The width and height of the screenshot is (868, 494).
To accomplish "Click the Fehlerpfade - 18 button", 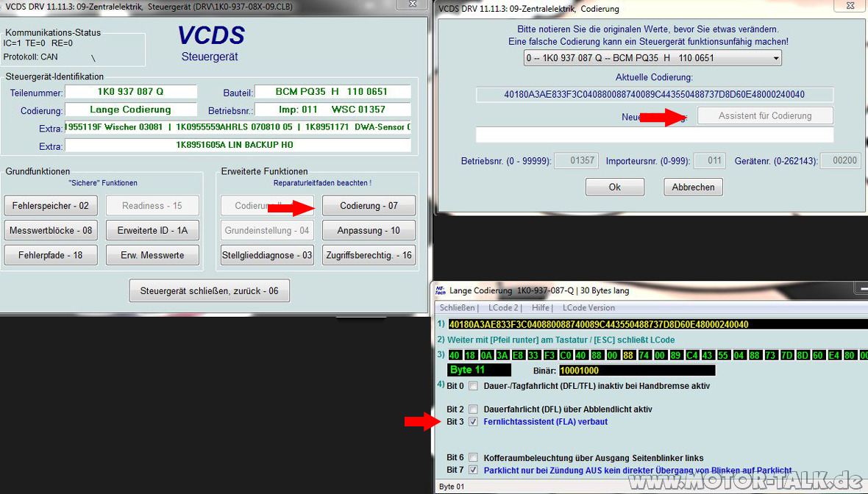I will click(x=50, y=255).
